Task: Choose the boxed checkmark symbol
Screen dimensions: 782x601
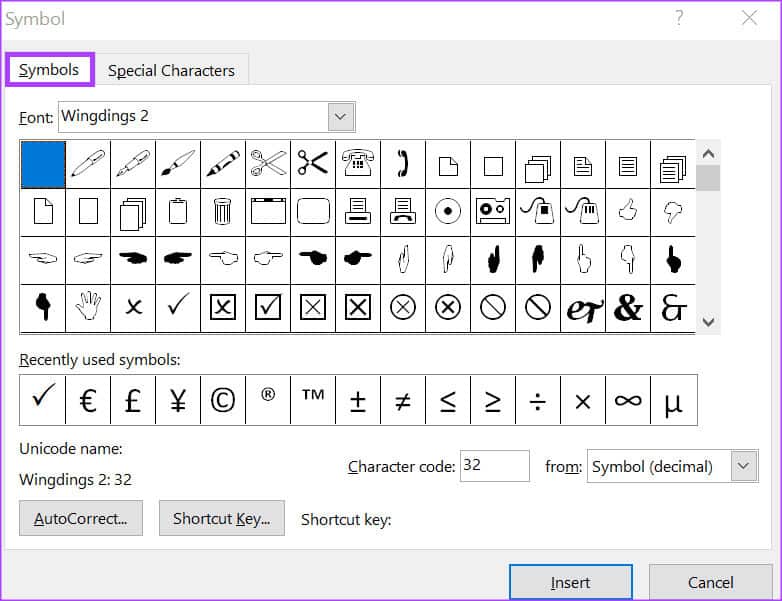Action: [268, 307]
